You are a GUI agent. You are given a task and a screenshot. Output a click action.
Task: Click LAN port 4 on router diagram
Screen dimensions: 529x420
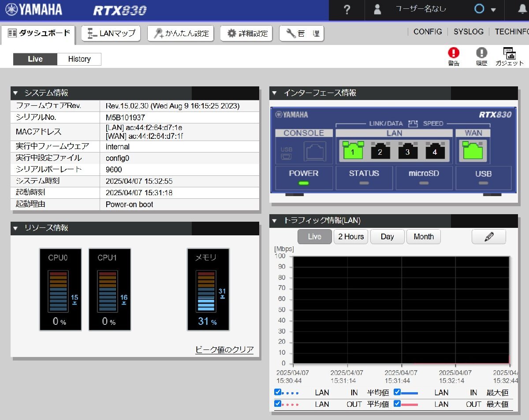pos(435,151)
